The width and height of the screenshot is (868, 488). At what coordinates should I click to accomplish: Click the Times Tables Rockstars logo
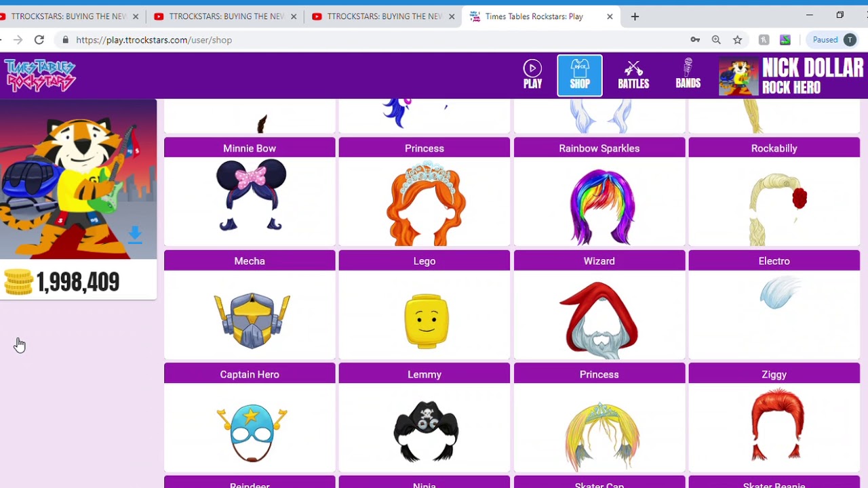tap(39, 75)
